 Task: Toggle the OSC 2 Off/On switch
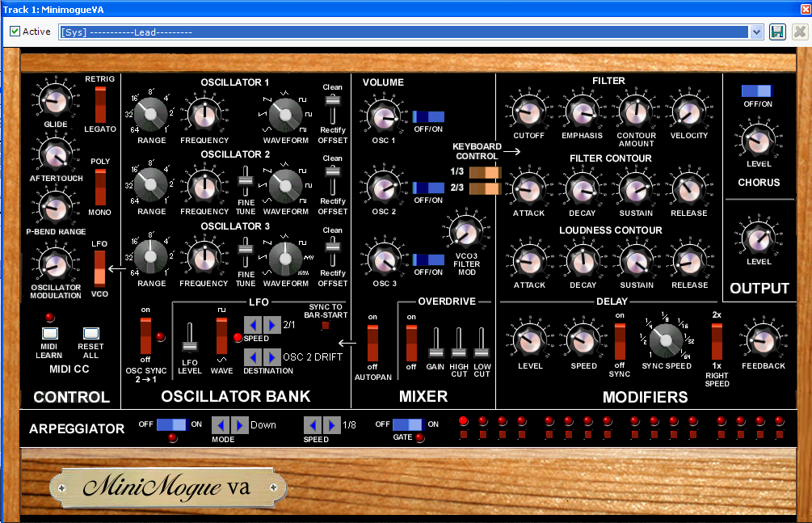428,188
